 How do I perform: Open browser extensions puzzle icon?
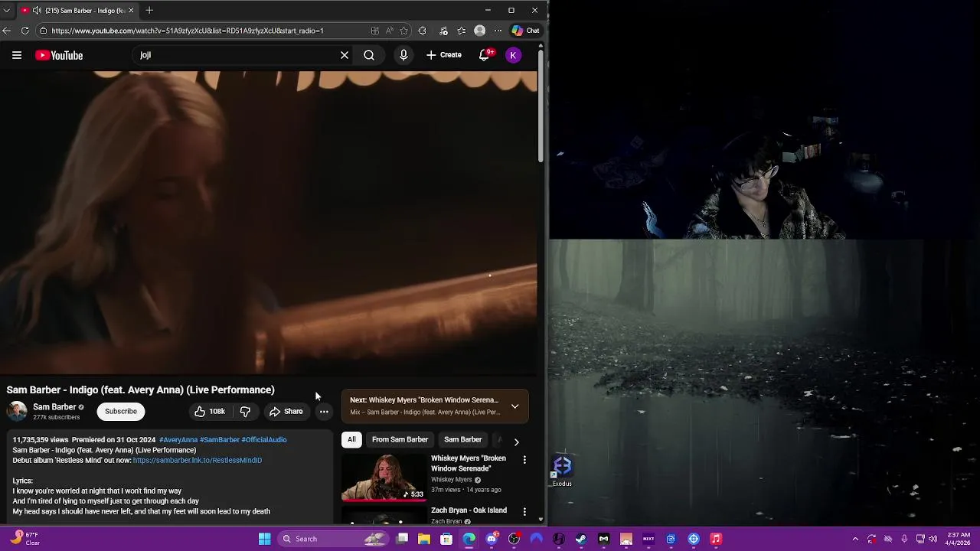click(x=423, y=31)
